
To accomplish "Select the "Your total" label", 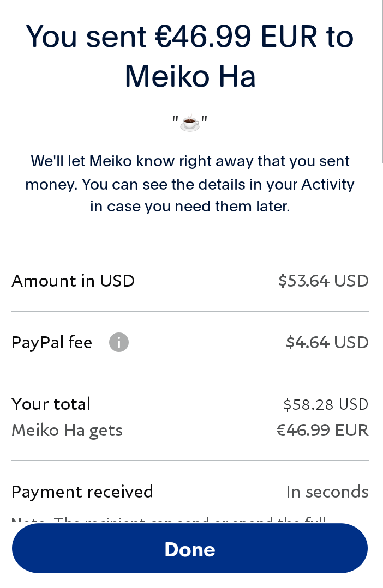I will (x=51, y=404).
